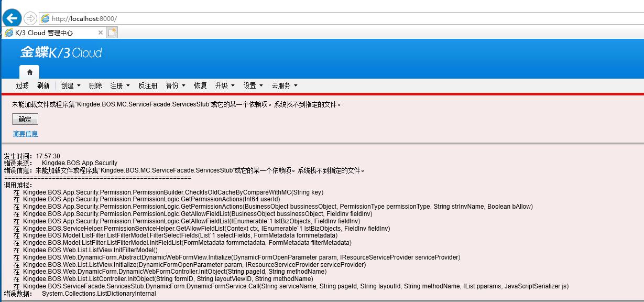Viewport: 644px width, 302px height.
Task: Expand the 创建 dropdown menu
Action: (x=71, y=85)
